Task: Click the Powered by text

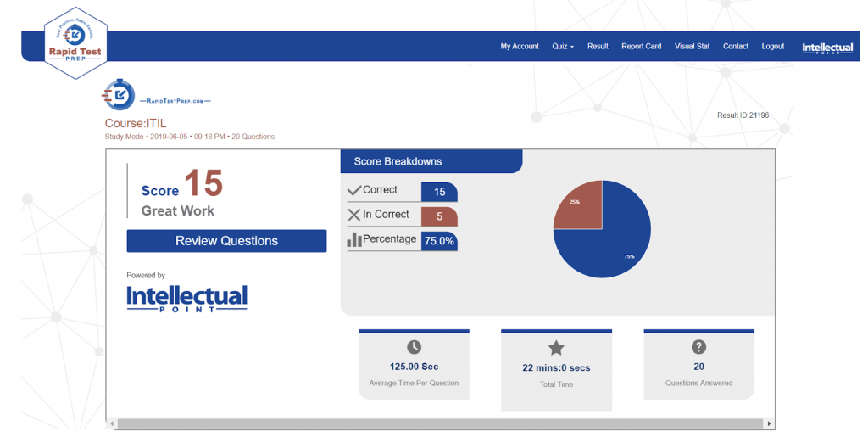Action: click(x=146, y=275)
